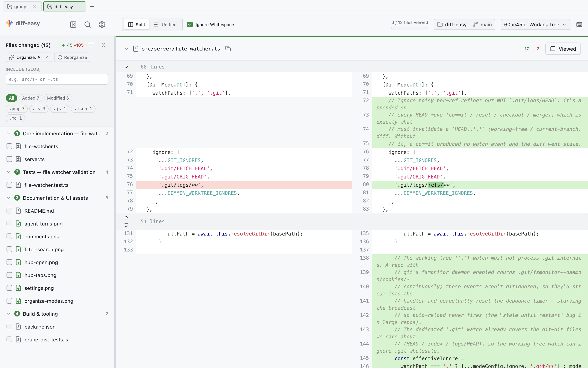Toggle the sidebar panel icon
Image resolution: width=588 pixels, height=368 pixels.
(x=73, y=25)
